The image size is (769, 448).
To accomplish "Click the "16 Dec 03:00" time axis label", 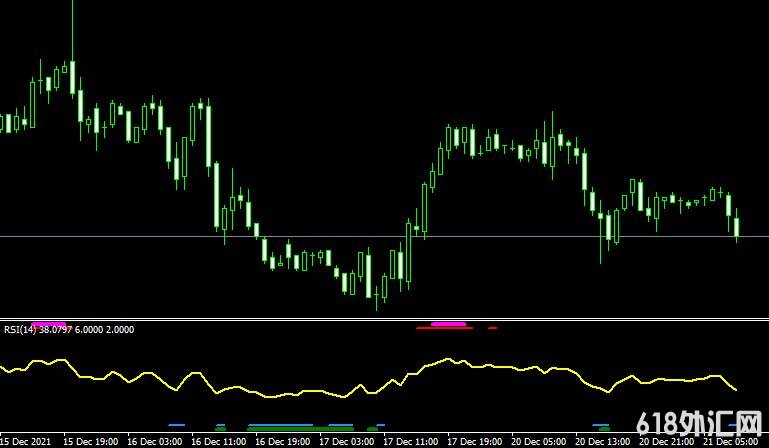I will pos(154,442).
